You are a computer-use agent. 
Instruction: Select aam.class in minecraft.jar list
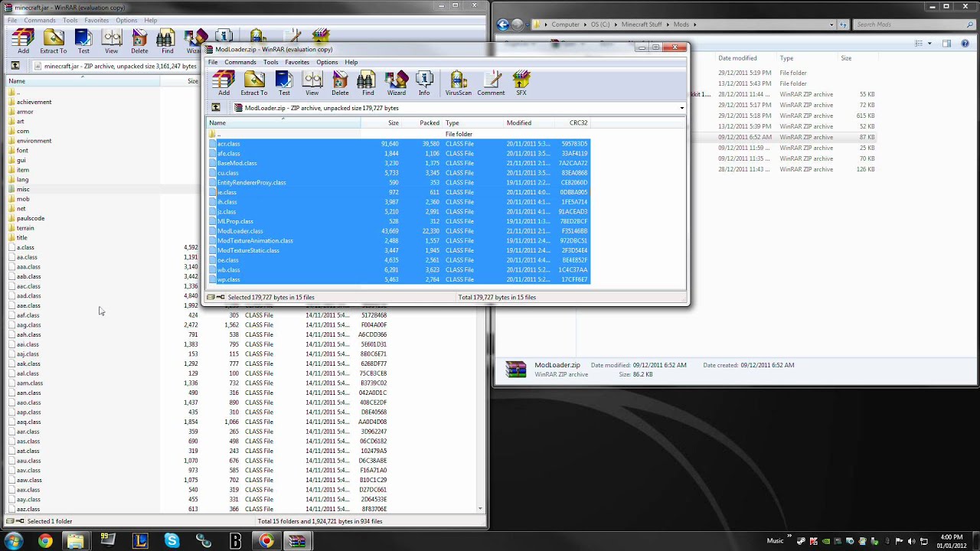(x=30, y=383)
